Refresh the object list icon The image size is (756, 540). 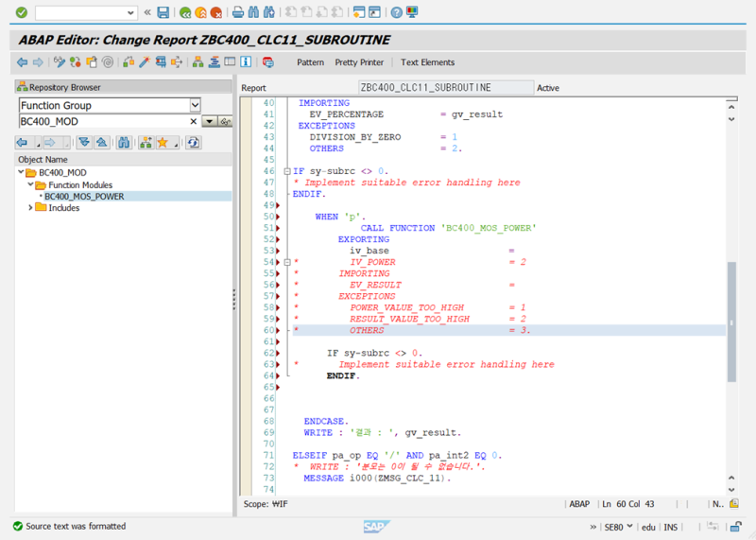194,143
